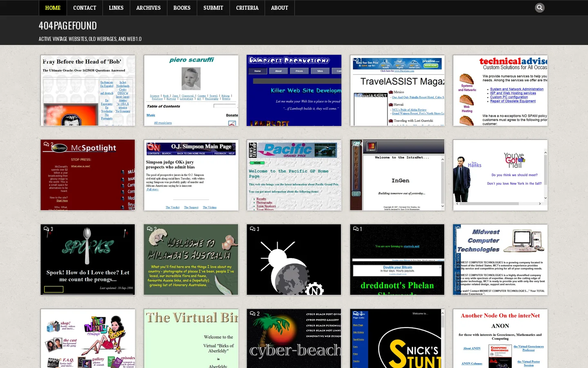Viewport: 588px width, 368px height.
Task: Open the Pacific Grand Prix thumbnail
Action: (x=294, y=175)
